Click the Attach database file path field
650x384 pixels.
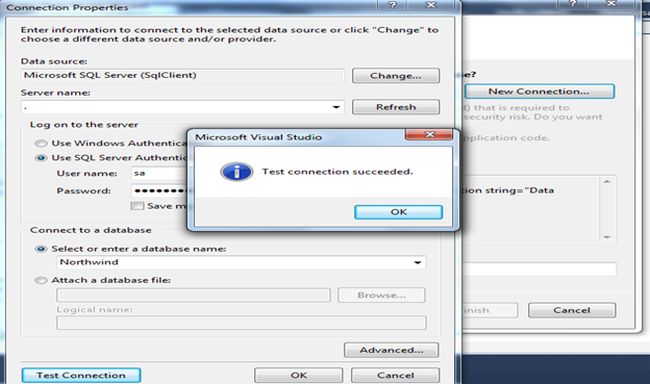[x=193, y=295]
